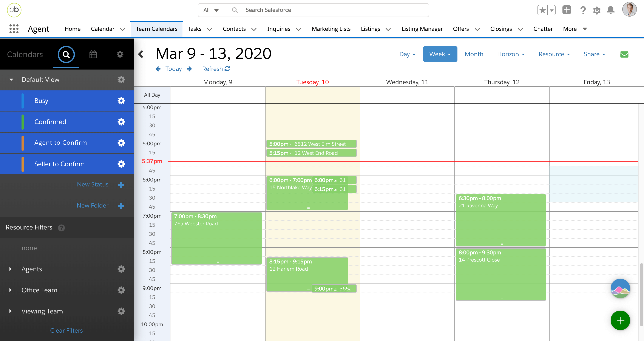Click the green envelope email icon

coord(624,54)
